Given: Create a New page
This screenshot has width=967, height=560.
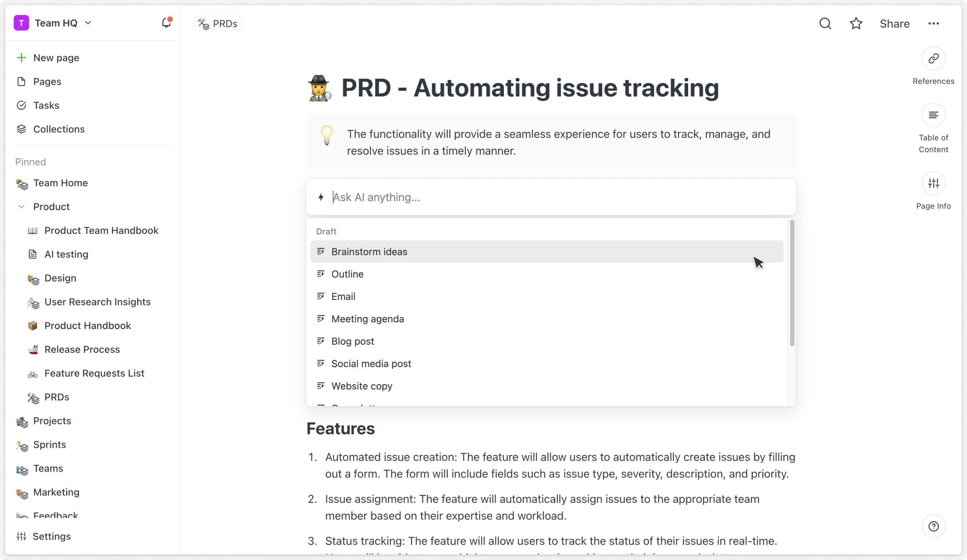Looking at the screenshot, I should (x=56, y=57).
